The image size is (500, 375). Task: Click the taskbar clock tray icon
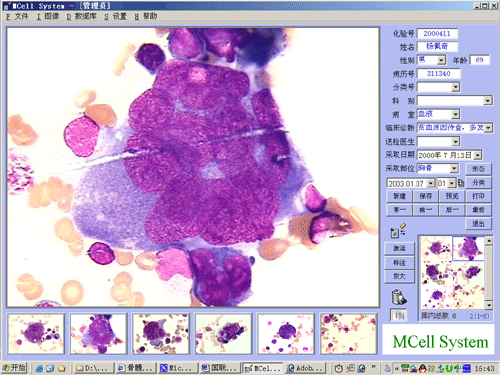pyautogui.click(x=339, y=368)
